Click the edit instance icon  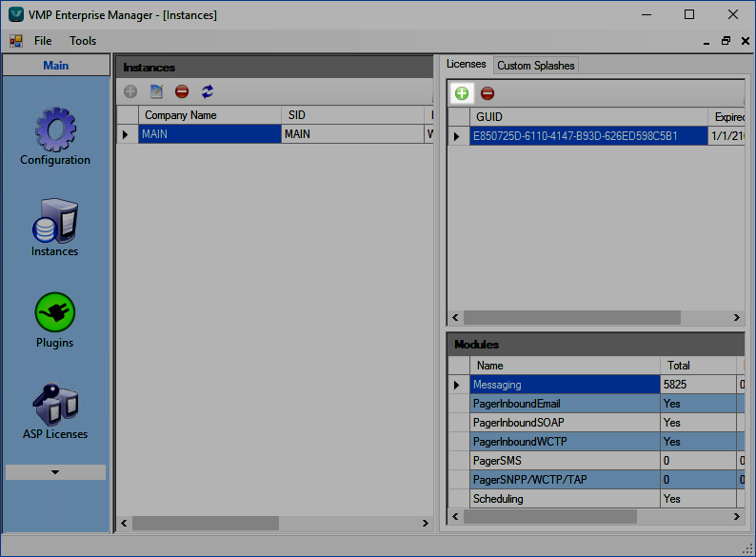(156, 92)
